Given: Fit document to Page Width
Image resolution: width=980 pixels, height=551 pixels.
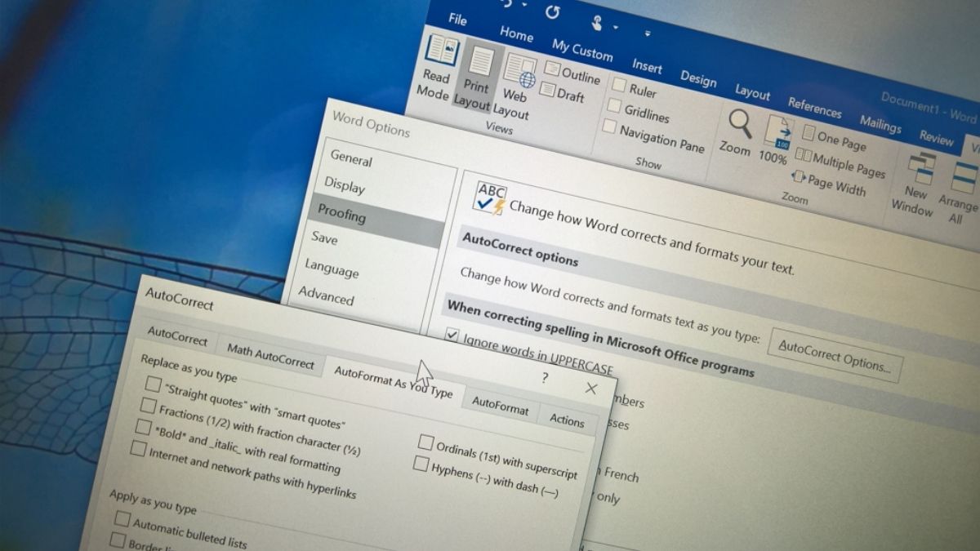Looking at the screenshot, I should pyautogui.click(x=828, y=183).
